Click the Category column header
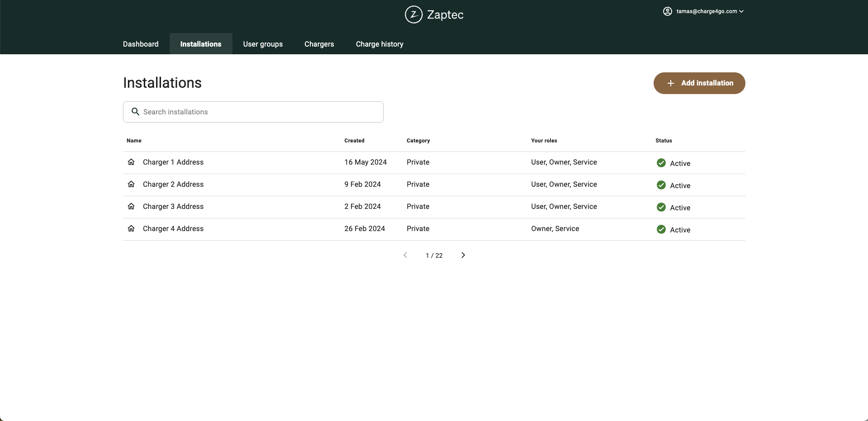Viewport: 868px width, 421px height. point(418,141)
